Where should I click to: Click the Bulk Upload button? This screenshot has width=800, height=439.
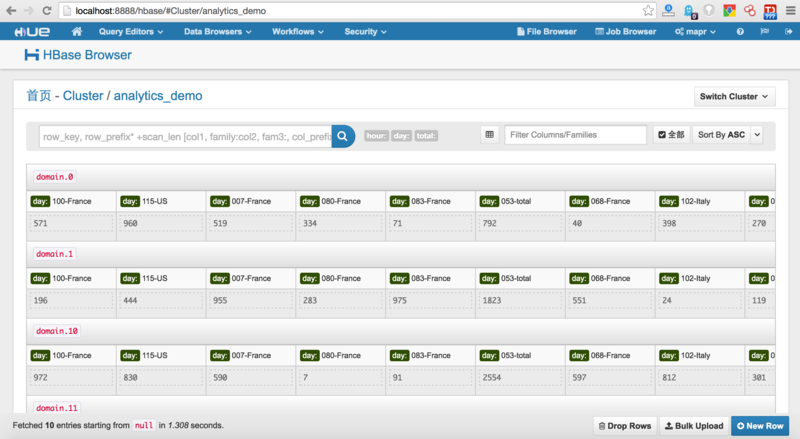694,426
